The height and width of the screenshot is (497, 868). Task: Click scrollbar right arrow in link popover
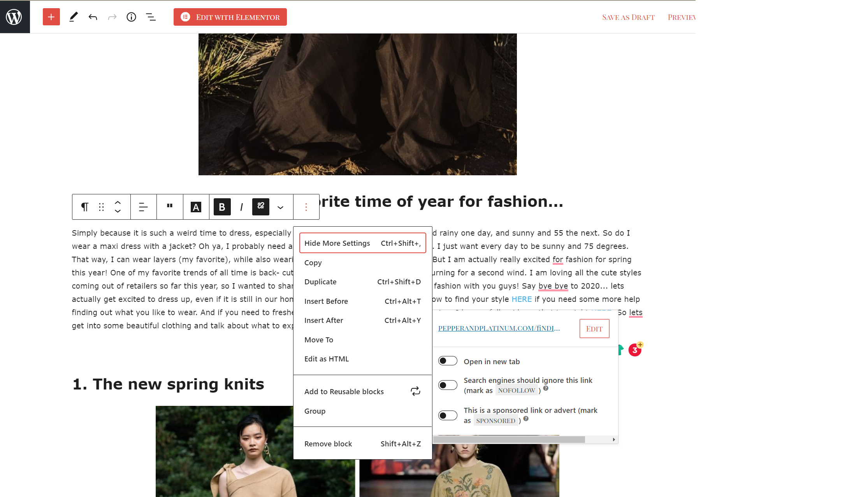(614, 439)
